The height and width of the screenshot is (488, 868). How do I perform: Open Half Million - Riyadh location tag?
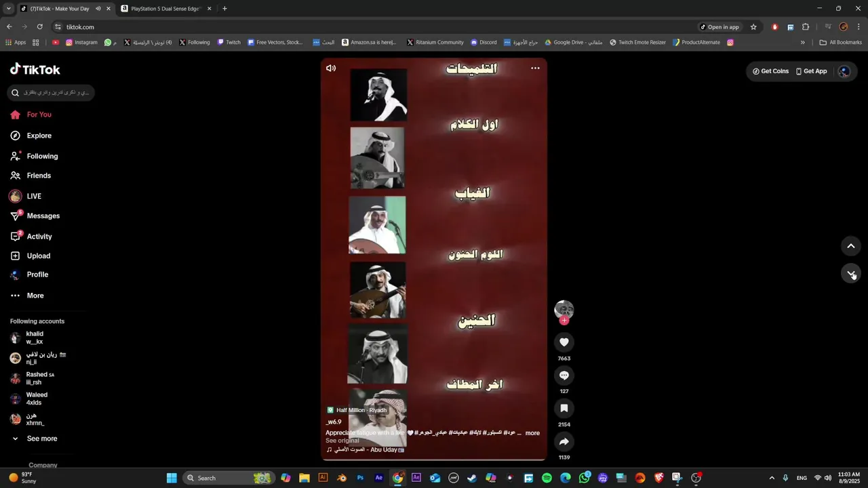(x=357, y=410)
